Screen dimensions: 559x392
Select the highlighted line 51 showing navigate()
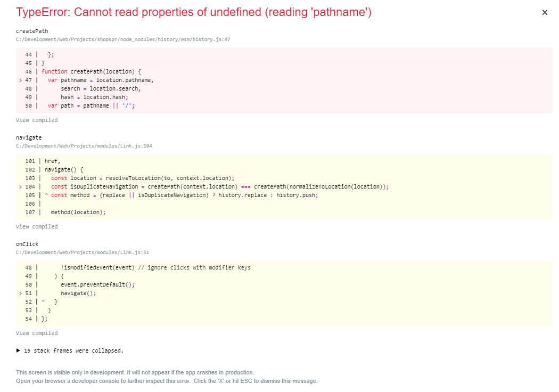(75, 293)
